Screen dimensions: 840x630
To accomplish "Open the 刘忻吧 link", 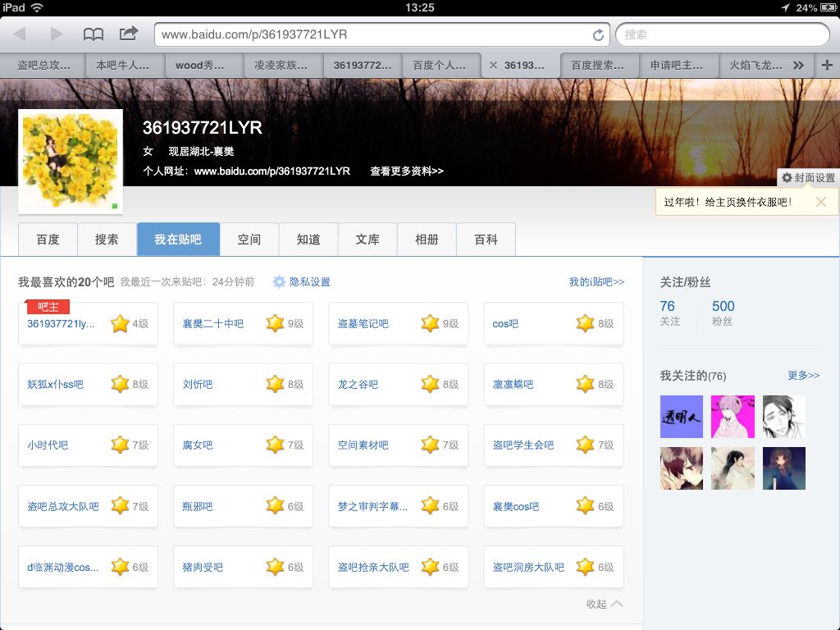I will tap(197, 384).
